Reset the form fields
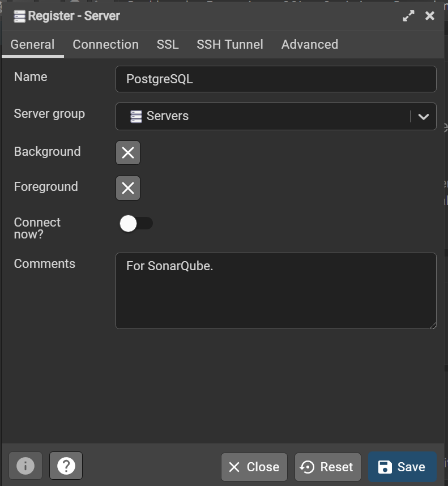The image size is (448, 486). coord(327,467)
